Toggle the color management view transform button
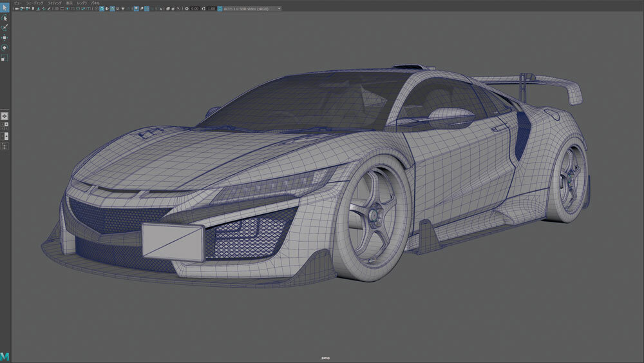 (220, 9)
